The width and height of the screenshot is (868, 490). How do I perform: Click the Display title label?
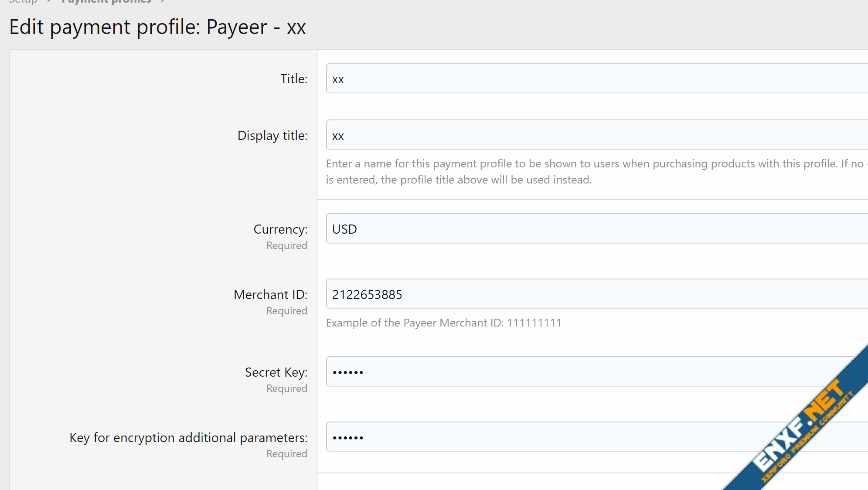[x=272, y=136]
